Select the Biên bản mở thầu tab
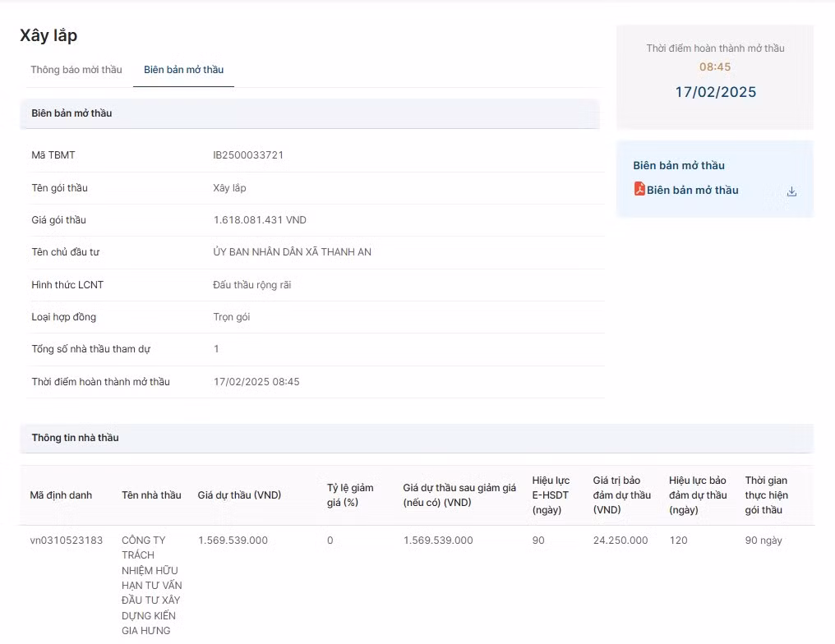 coord(183,70)
